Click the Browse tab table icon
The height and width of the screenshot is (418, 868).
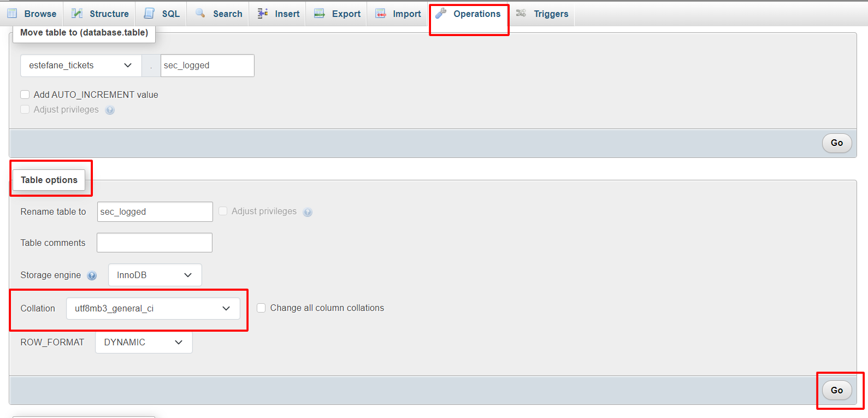(12, 14)
